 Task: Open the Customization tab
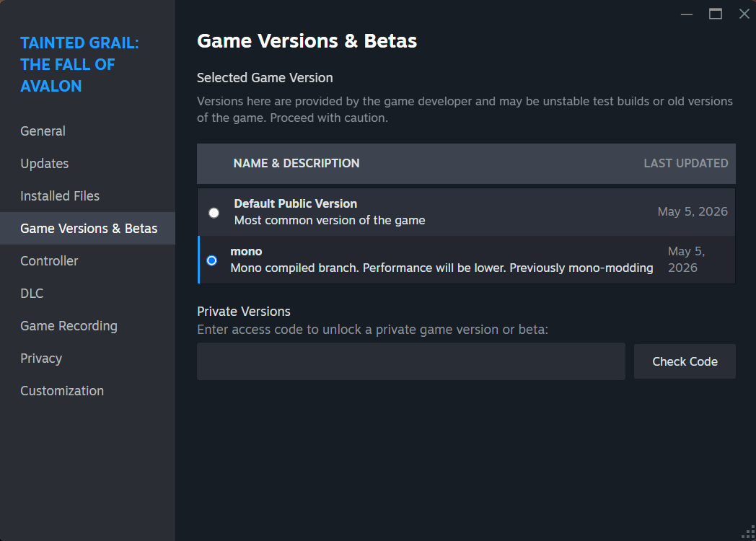click(x=87, y=390)
